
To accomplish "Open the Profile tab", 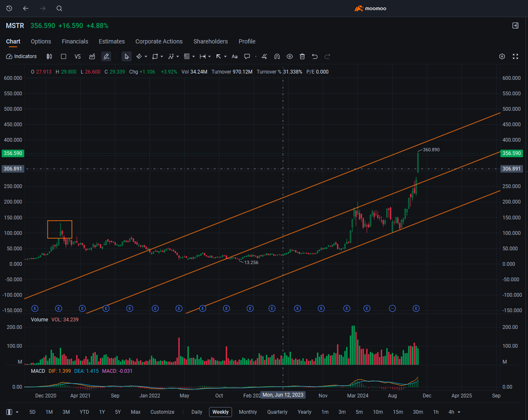I will tap(247, 41).
